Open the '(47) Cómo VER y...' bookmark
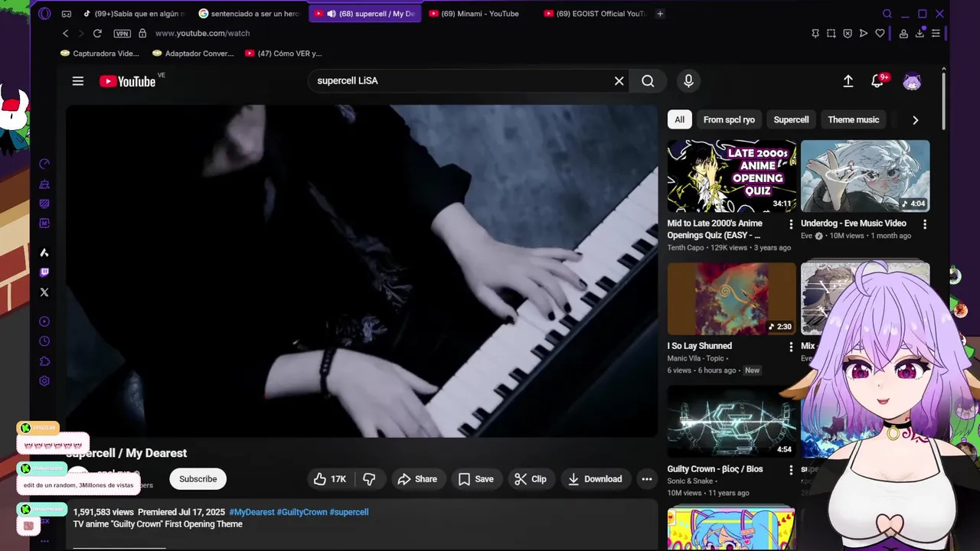This screenshot has width=980, height=551. point(283,54)
